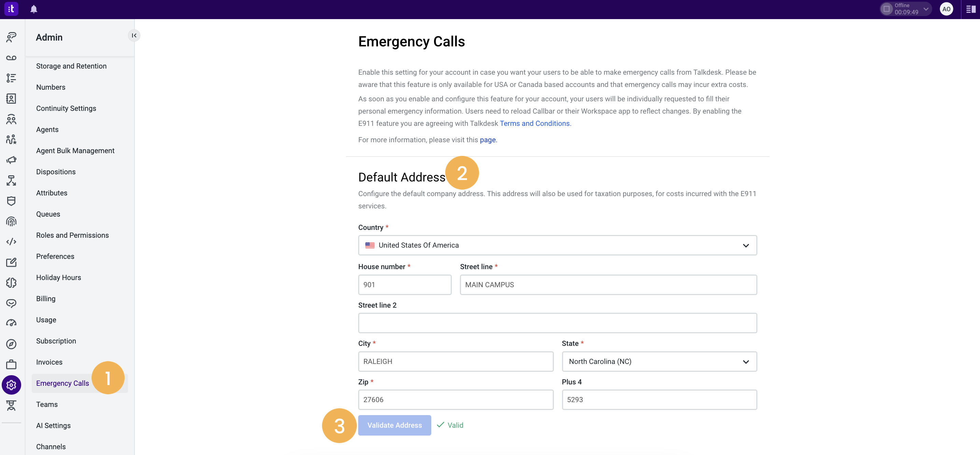Open the Terms and Conditions link
This screenshot has height=455, width=980.
534,123
